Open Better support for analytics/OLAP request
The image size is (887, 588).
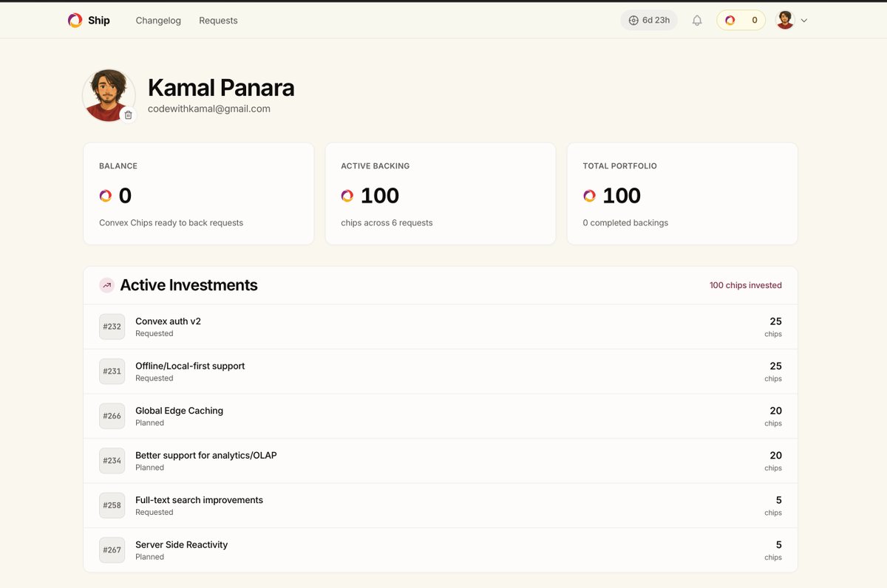tap(441, 460)
